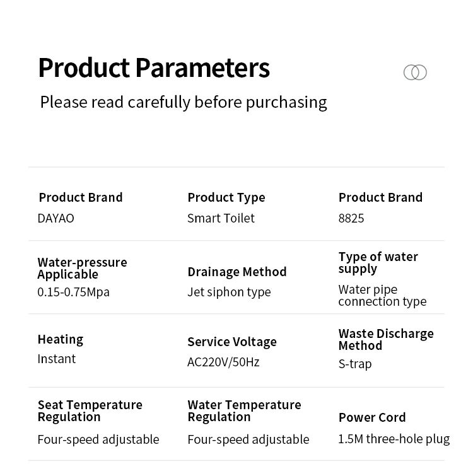Click the Waste Discharge Method label

point(386,340)
